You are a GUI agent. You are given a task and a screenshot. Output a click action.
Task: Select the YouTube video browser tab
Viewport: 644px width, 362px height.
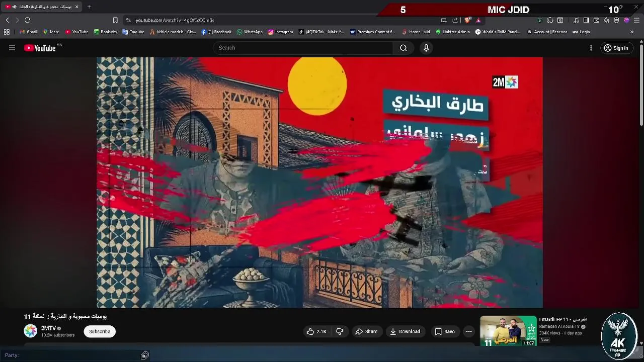(42, 7)
